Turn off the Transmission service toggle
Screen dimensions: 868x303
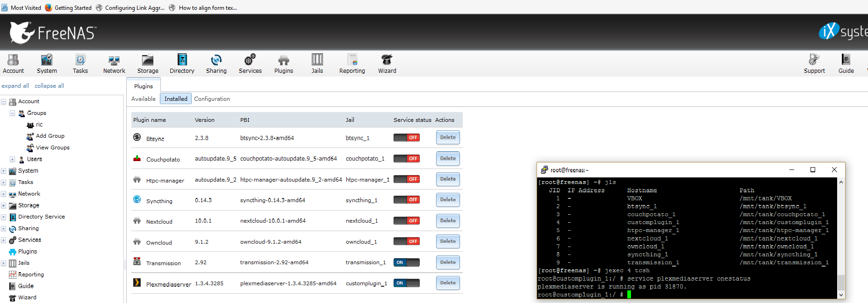tap(406, 262)
